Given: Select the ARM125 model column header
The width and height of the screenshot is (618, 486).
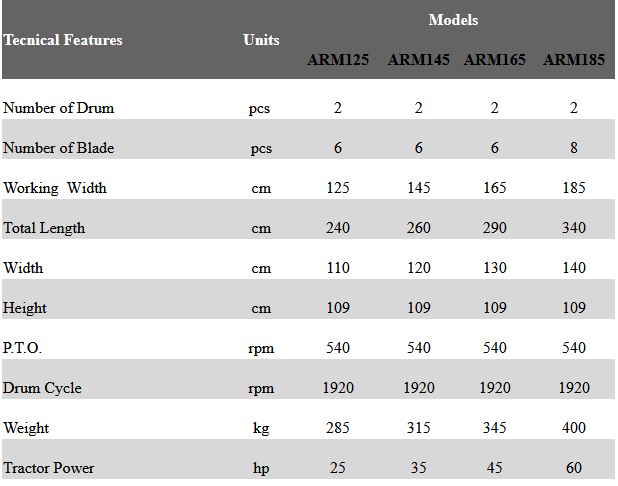Looking at the screenshot, I should pyautogui.click(x=338, y=60).
